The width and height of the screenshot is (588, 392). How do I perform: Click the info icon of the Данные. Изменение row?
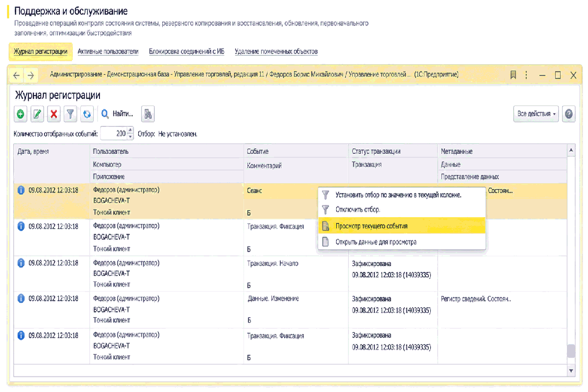(x=21, y=299)
